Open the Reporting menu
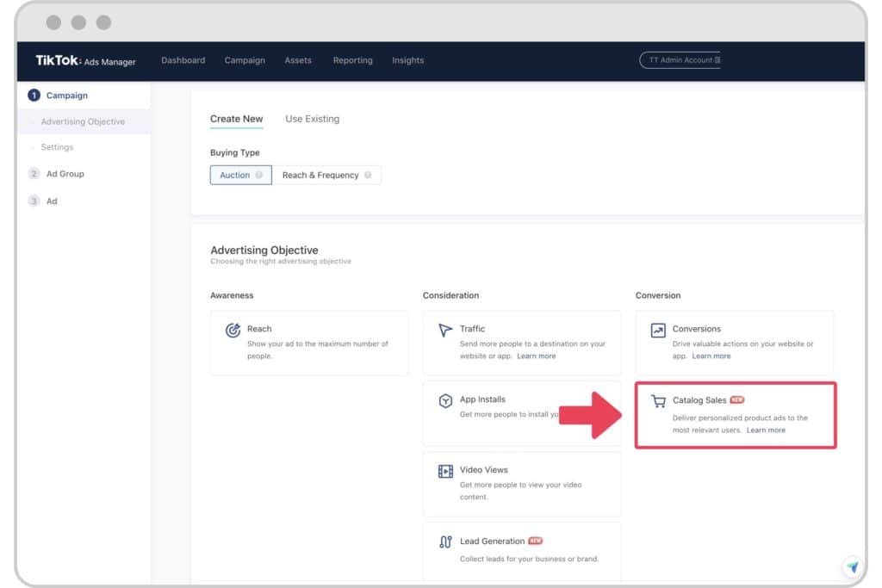This screenshot has width=882, height=588. click(352, 60)
